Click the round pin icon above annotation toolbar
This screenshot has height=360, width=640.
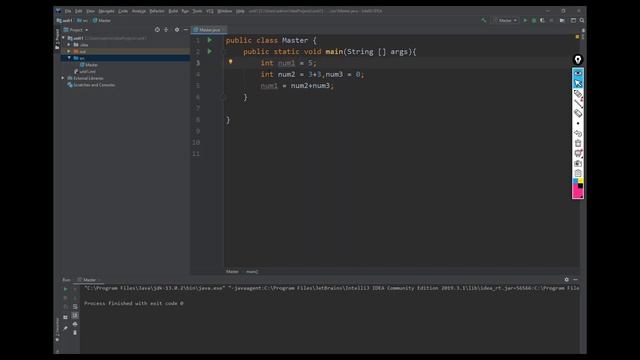pos(578,60)
